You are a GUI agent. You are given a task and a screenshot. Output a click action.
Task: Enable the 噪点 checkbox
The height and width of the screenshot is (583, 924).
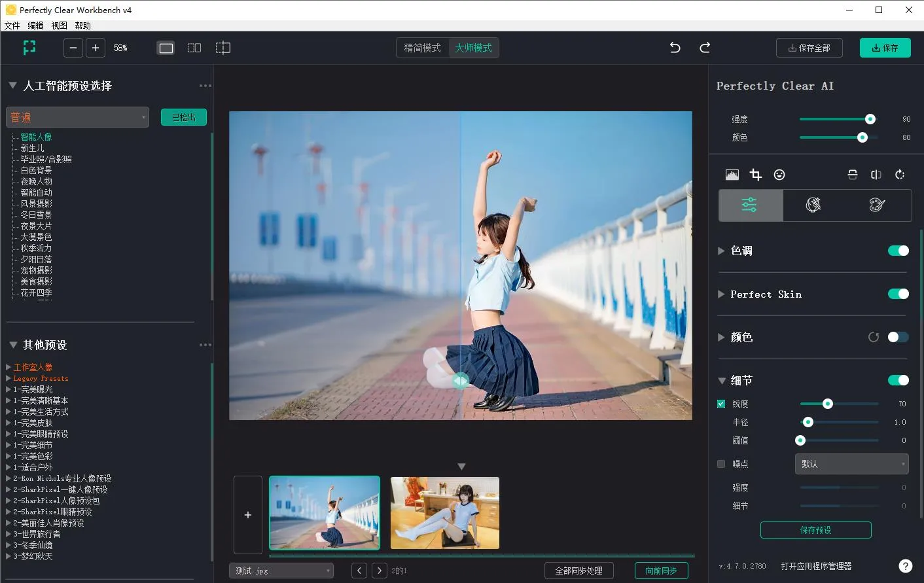[x=721, y=464]
